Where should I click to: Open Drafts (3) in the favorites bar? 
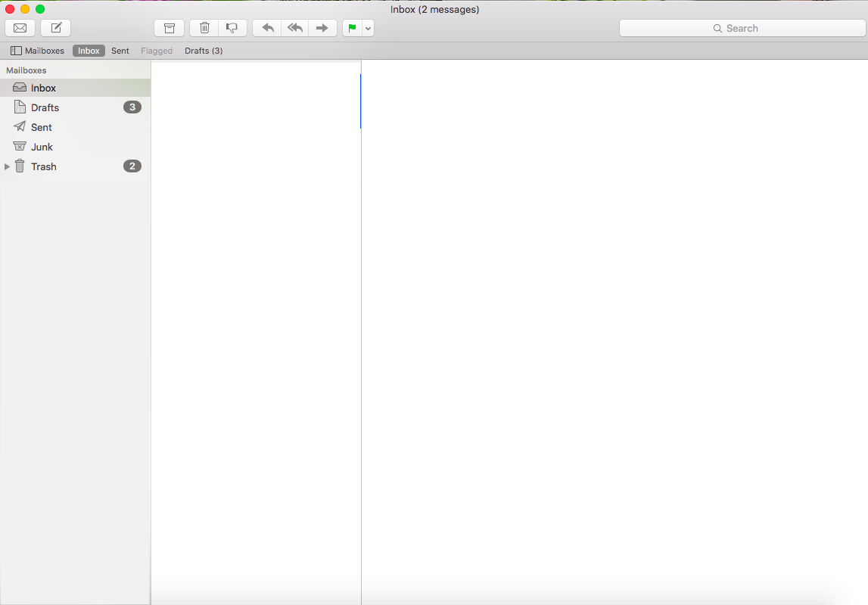click(204, 51)
